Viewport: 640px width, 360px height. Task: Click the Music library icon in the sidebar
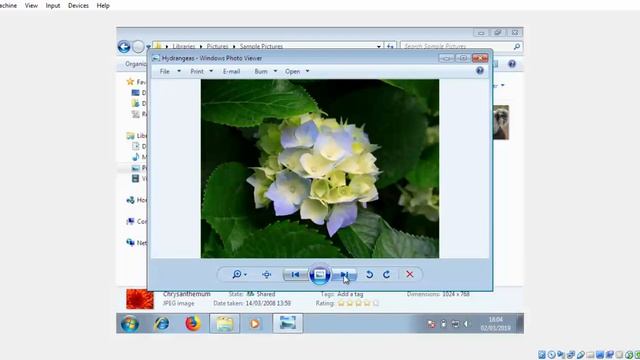click(x=136, y=157)
